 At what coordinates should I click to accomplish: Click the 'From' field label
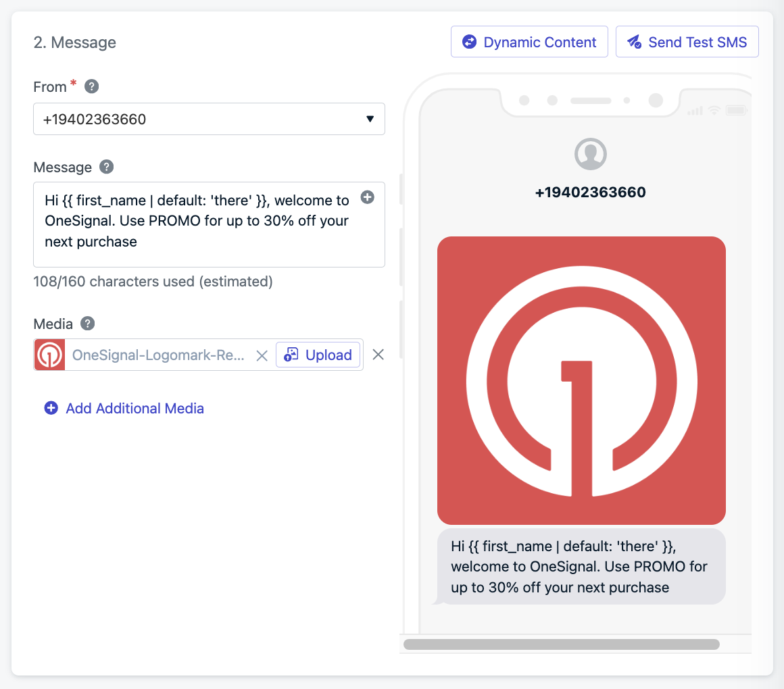tap(50, 87)
